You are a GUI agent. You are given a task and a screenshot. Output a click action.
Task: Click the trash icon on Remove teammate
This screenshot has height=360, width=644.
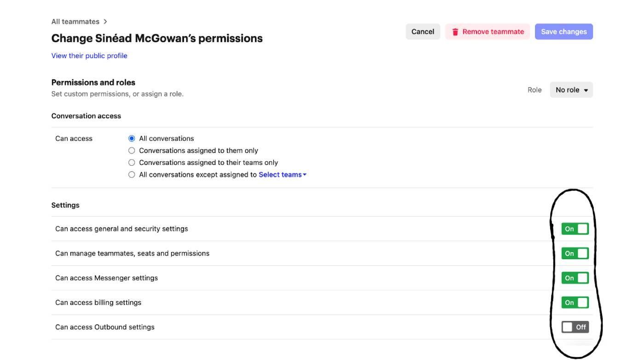(455, 32)
